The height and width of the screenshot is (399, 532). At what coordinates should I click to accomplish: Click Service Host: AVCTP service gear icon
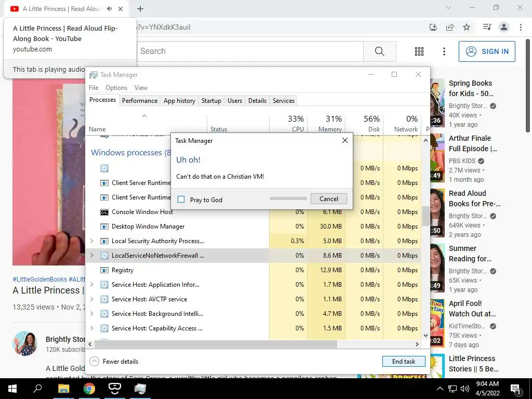(x=104, y=299)
